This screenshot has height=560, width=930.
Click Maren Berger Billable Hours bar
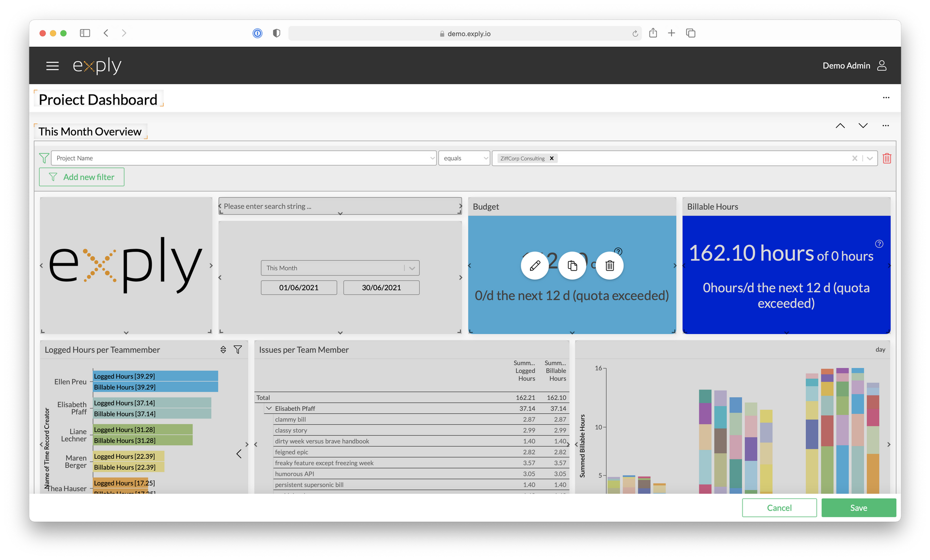coord(129,467)
